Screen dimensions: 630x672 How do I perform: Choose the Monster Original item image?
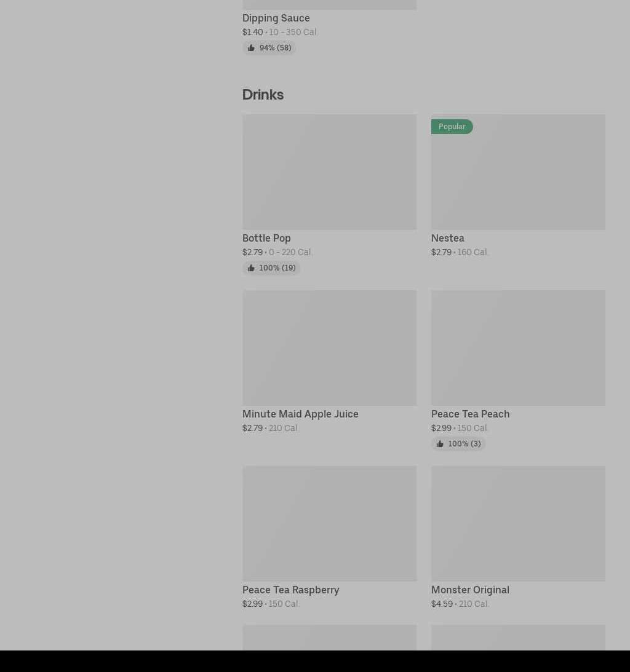click(x=518, y=524)
